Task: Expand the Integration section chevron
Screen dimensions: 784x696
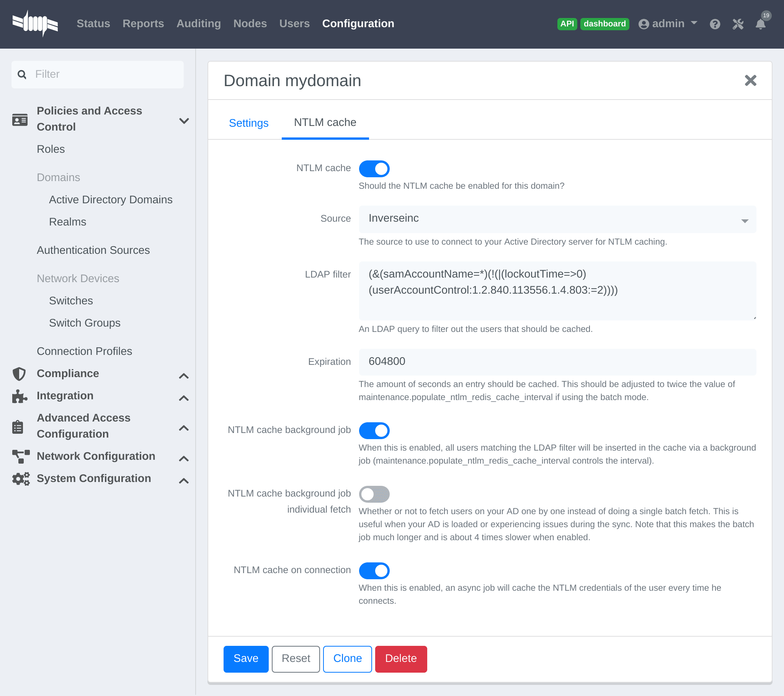Action: [184, 398]
